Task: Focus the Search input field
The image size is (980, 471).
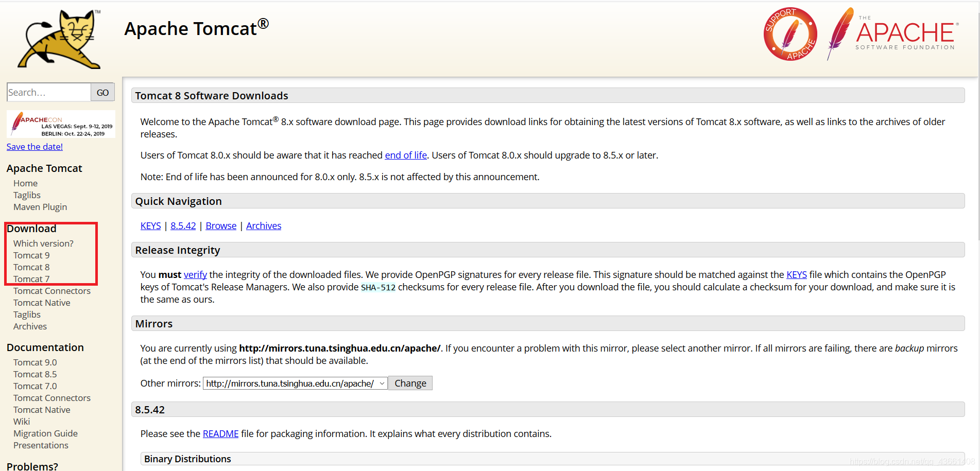Action: pos(49,92)
